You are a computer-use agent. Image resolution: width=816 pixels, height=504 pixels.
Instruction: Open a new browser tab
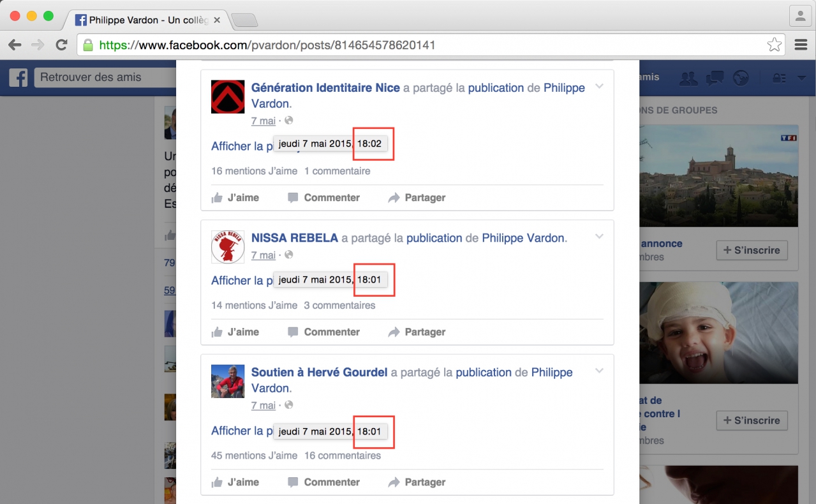pos(244,20)
